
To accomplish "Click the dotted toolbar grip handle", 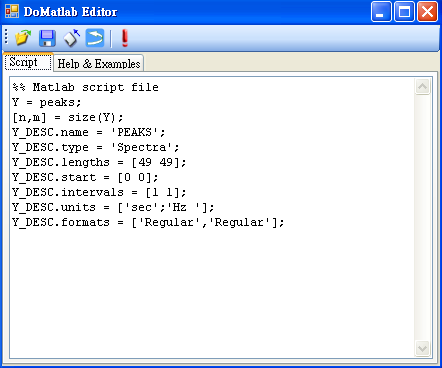I will (x=6, y=37).
